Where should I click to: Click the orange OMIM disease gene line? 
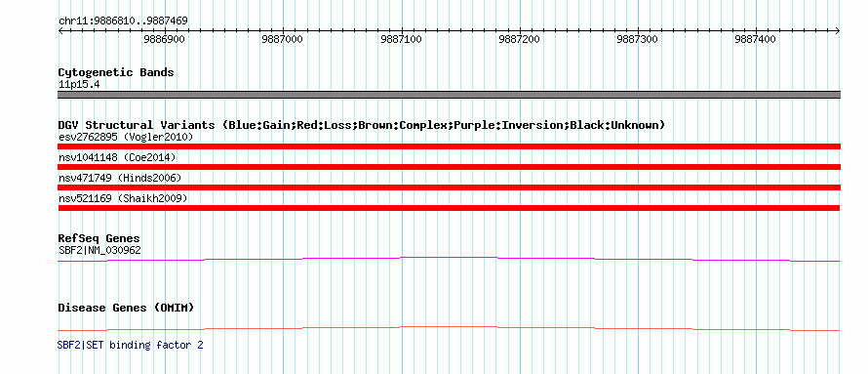point(449,328)
